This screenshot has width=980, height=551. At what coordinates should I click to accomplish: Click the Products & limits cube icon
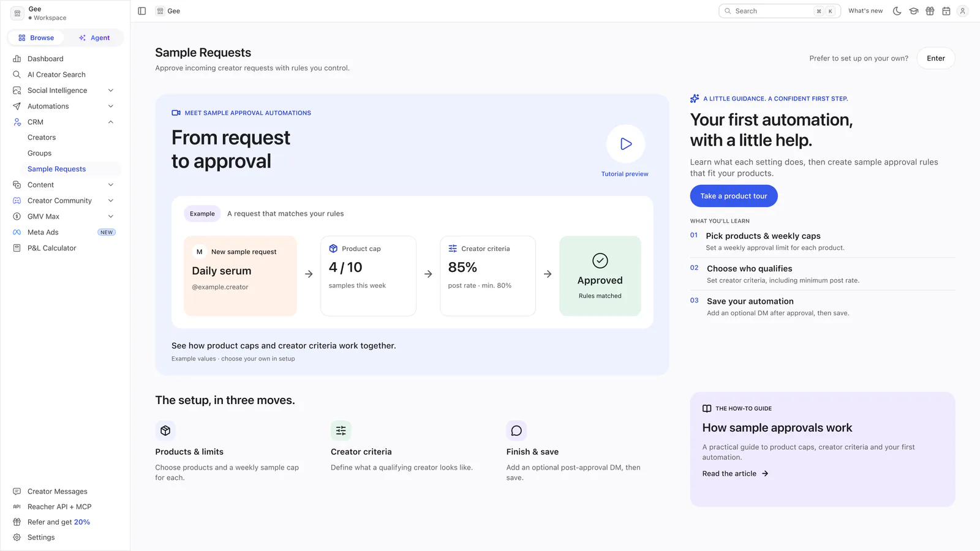(165, 430)
